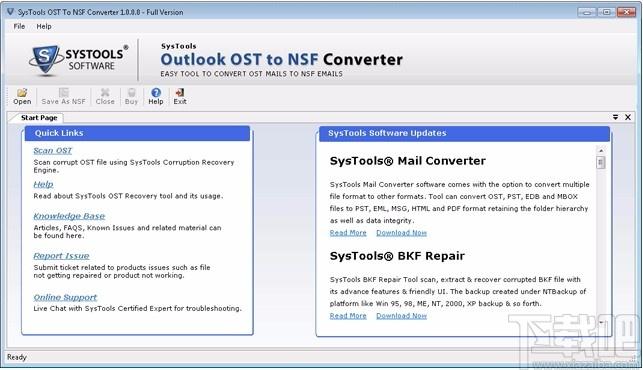Click the app icon in the title bar
Viewport: 643px width, 370px height.
[x=10, y=12]
